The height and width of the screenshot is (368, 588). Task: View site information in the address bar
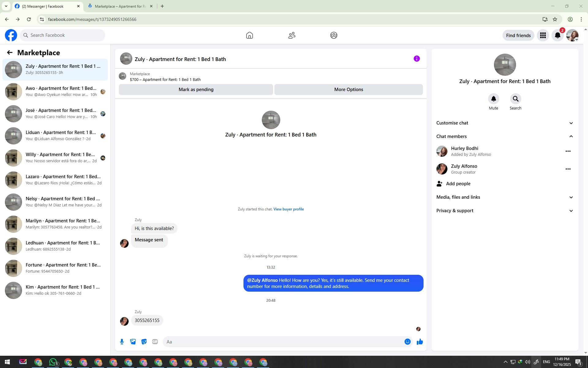click(x=42, y=19)
